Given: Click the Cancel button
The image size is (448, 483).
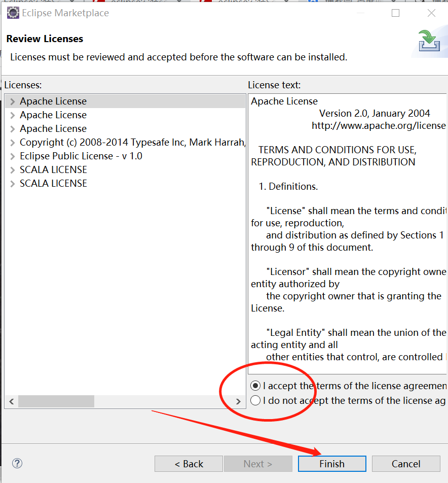Looking at the screenshot, I should [x=406, y=464].
